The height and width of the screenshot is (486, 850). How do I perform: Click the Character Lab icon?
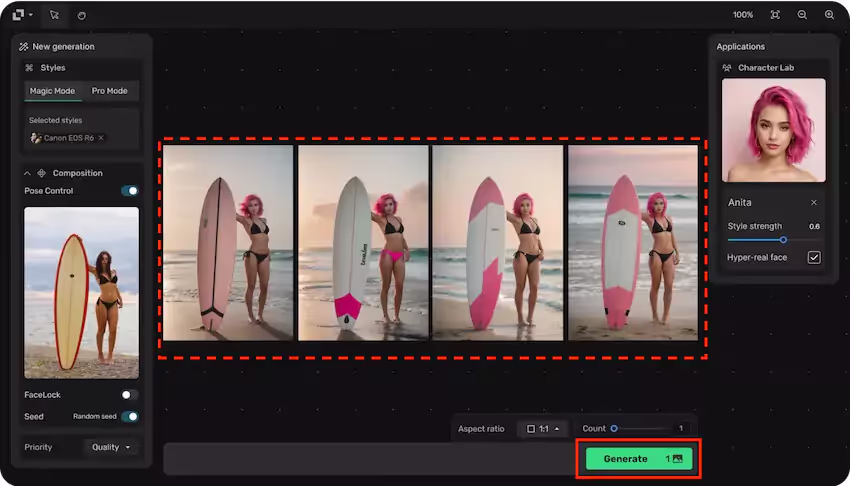727,68
